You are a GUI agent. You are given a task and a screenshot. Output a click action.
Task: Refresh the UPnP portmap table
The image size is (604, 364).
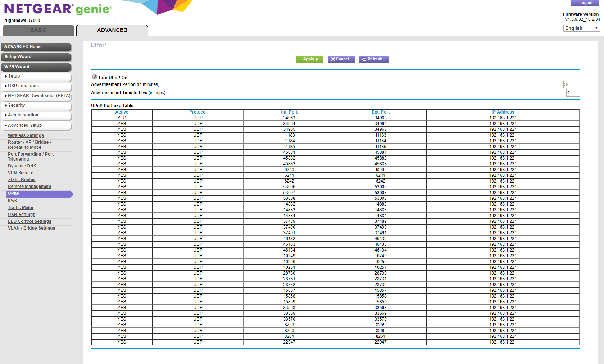(x=373, y=59)
